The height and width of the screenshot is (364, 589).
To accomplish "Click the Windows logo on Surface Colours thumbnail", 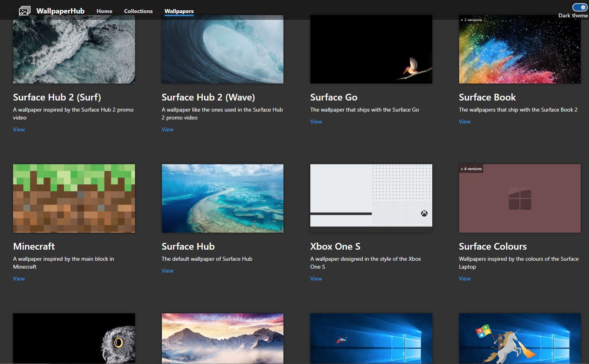I will coord(520,199).
